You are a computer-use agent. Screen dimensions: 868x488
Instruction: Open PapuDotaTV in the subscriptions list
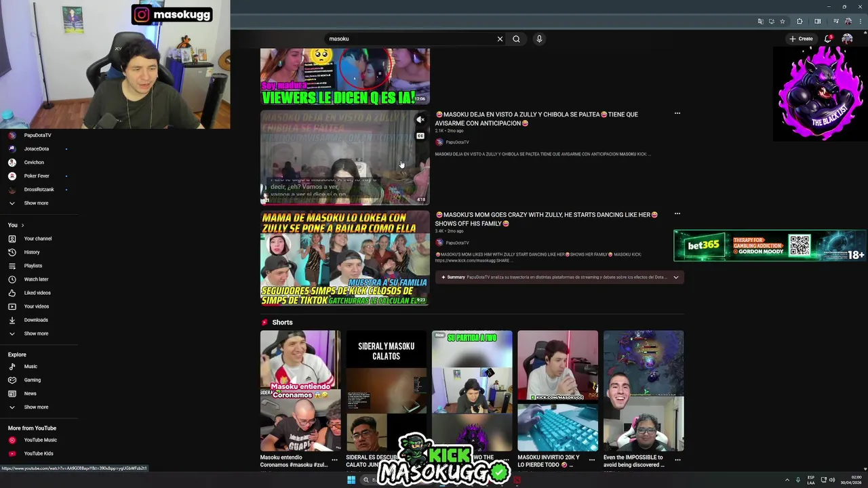pos(37,135)
